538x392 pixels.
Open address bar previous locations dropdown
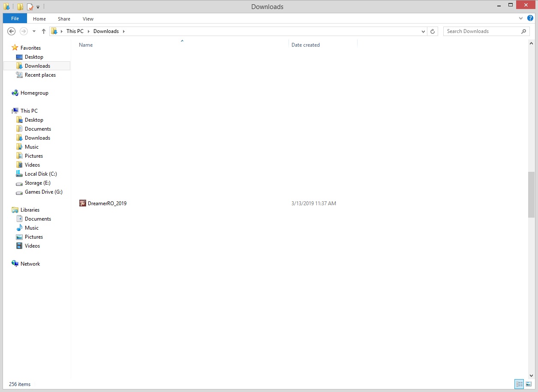click(423, 31)
